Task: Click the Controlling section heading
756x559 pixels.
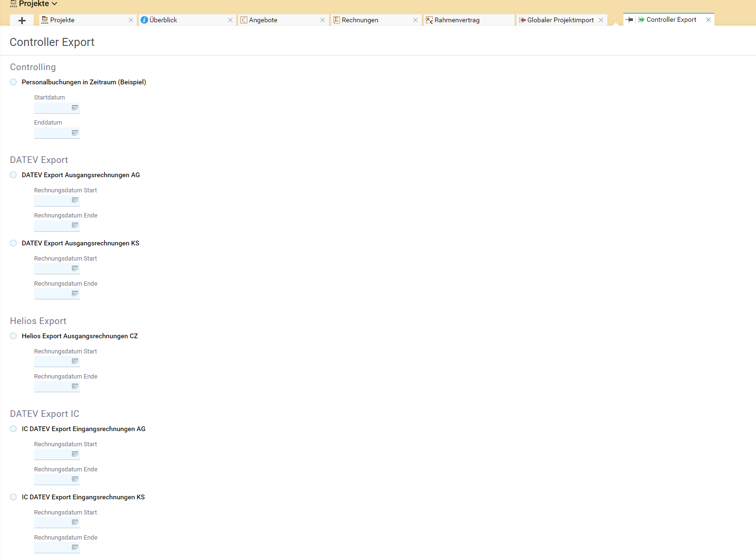Action: point(33,67)
